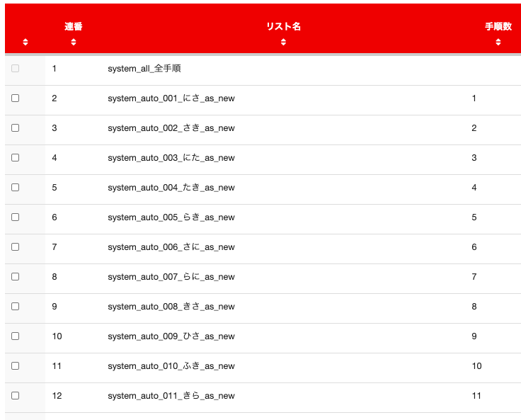Click the リスト名 column header text
This screenshot has width=521, height=420.
pyautogui.click(x=283, y=26)
